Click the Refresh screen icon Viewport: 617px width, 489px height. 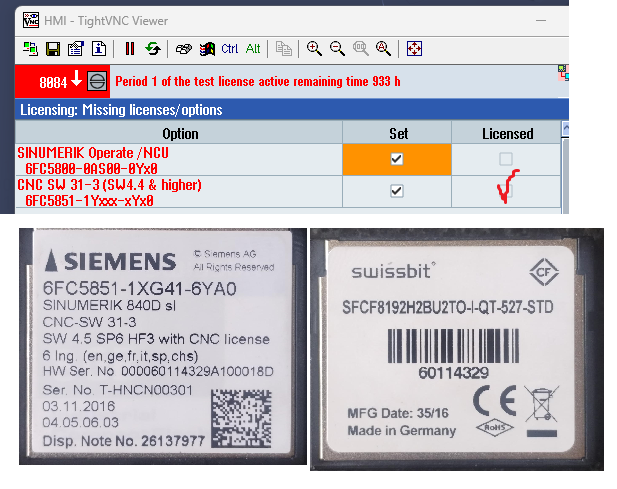tap(153, 49)
